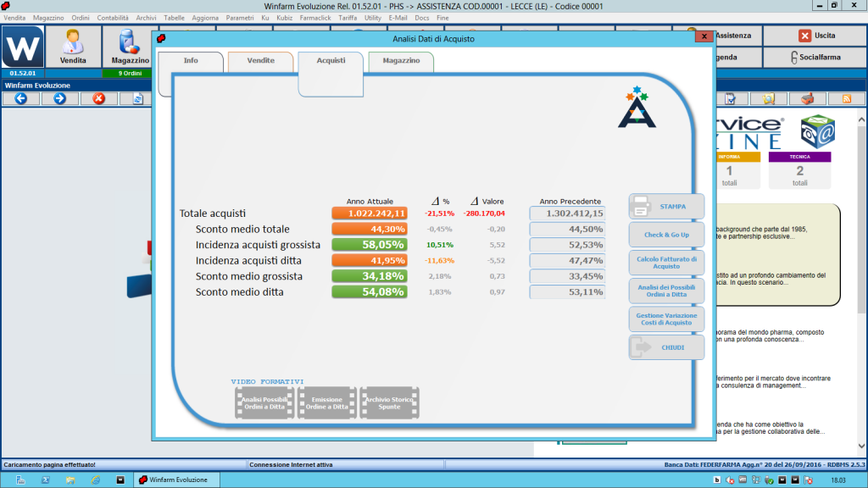Open the Archivi menu
The image size is (868, 488).
[x=146, y=18]
